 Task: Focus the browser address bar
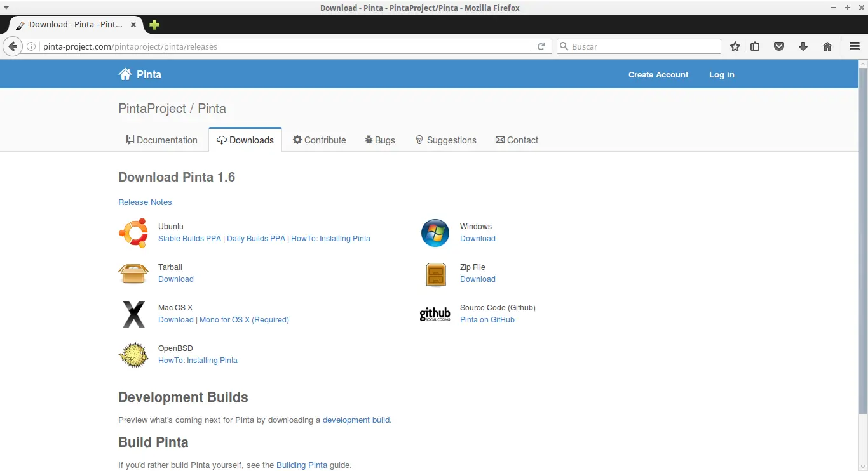[286, 46]
